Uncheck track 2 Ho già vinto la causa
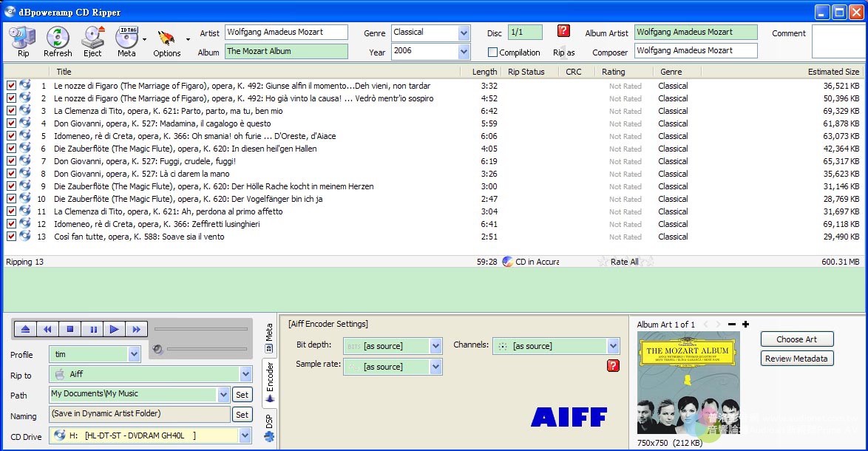Screen dimensions: 868x451 (11, 98)
